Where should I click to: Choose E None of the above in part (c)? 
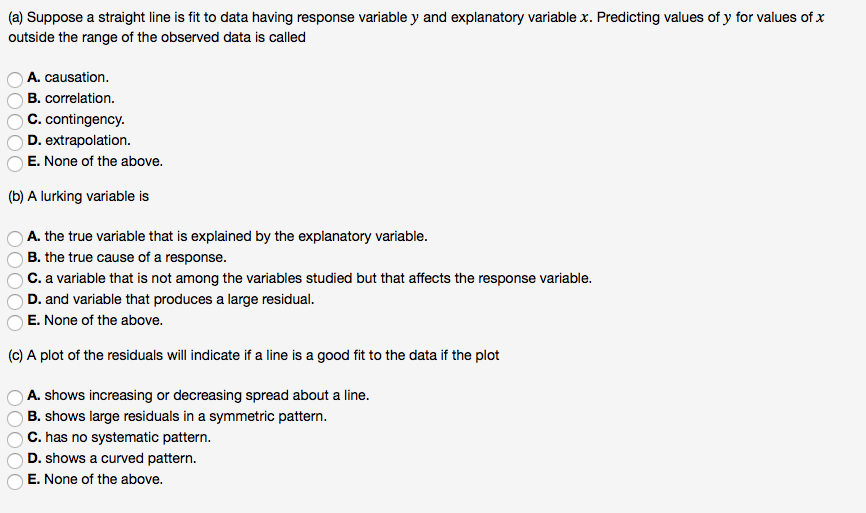coord(15,482)
